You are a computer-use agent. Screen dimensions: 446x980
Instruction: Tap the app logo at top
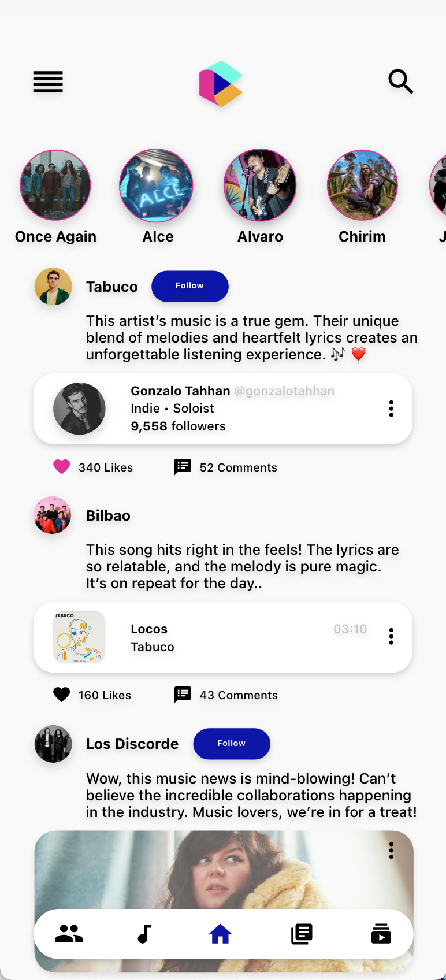[x=221, y=84]
